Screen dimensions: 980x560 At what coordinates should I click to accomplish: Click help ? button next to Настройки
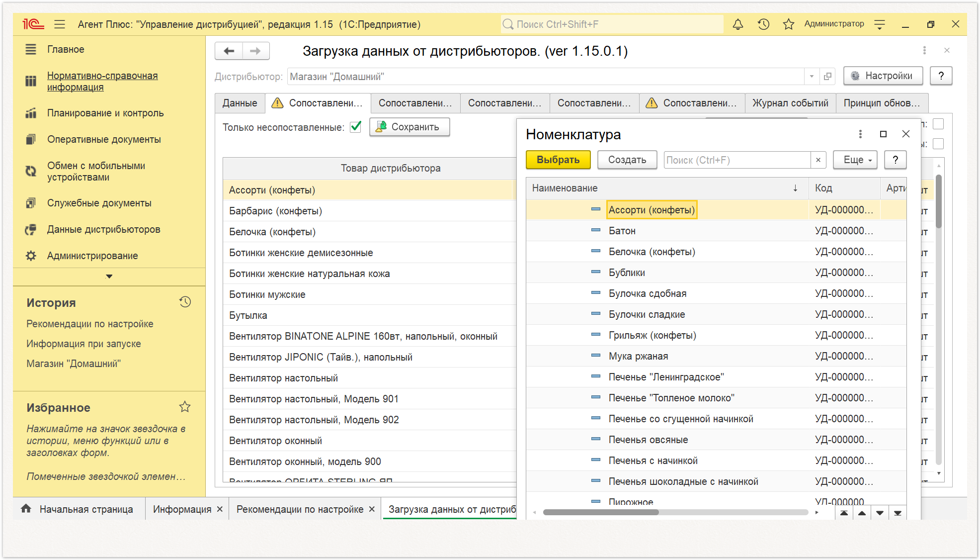point(941,76)
